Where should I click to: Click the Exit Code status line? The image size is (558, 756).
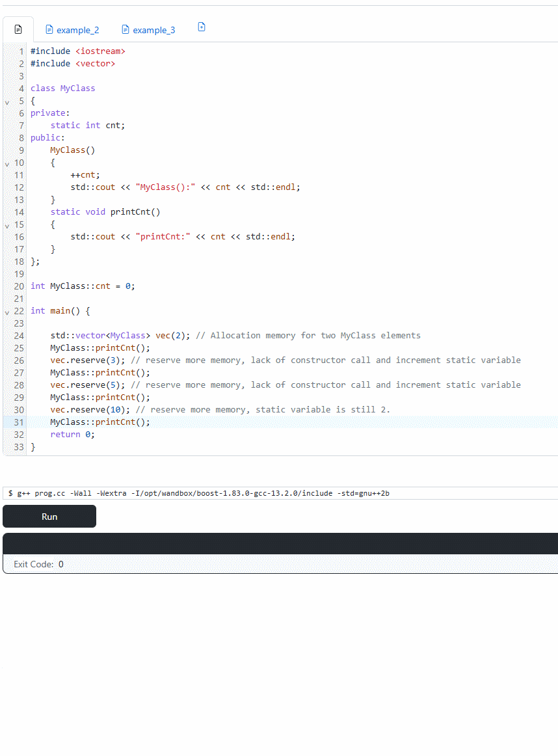point(39,564)
